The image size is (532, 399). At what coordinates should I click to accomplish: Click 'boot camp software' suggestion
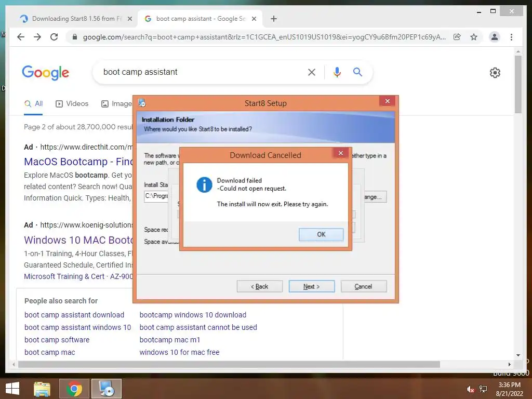(57, 340)
